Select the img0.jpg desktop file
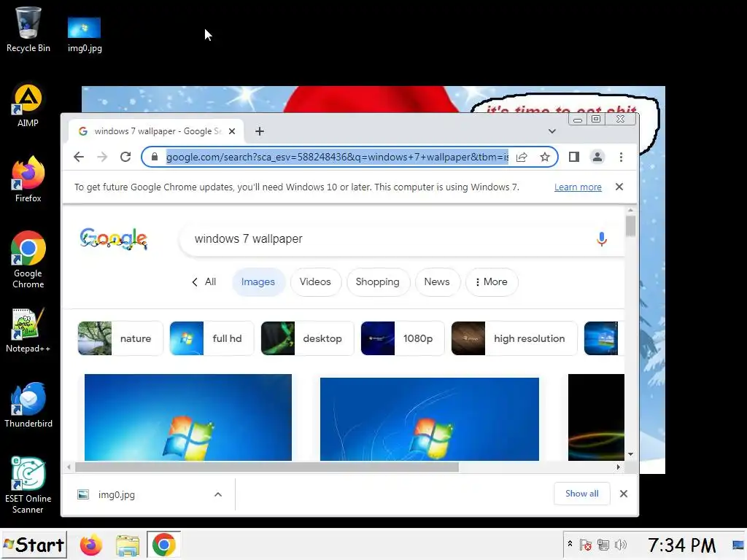747x560 pixels. point(85,34)
